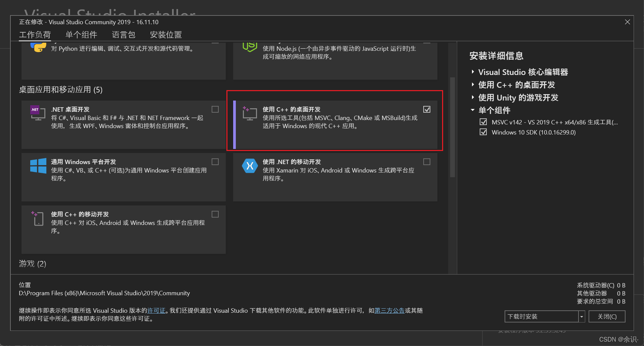Click the C++ mobile development phone icon
The image size is (644, 346).
(38, 218)
